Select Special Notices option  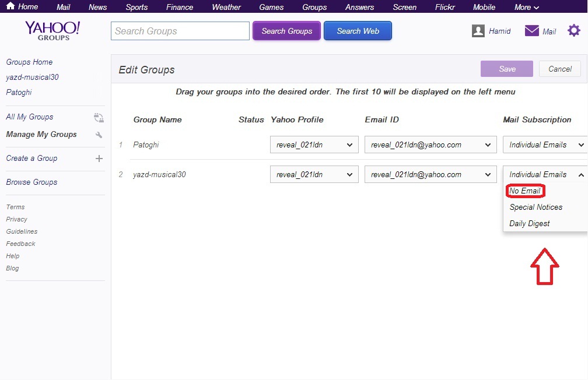point(536,207)
